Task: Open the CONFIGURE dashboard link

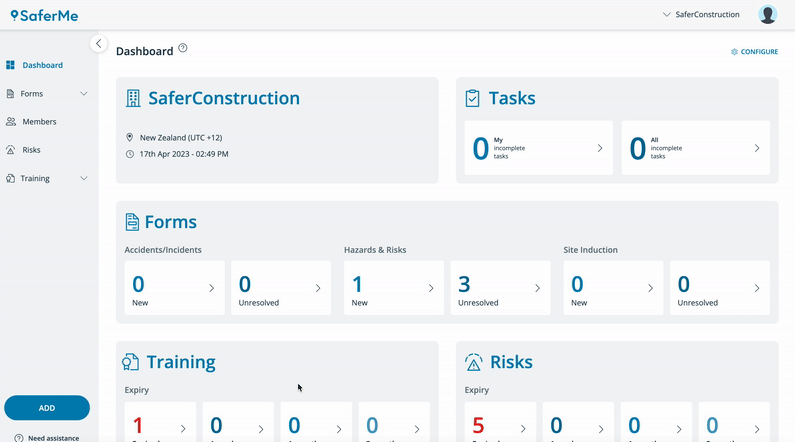Action: click(x=754, y=52)
